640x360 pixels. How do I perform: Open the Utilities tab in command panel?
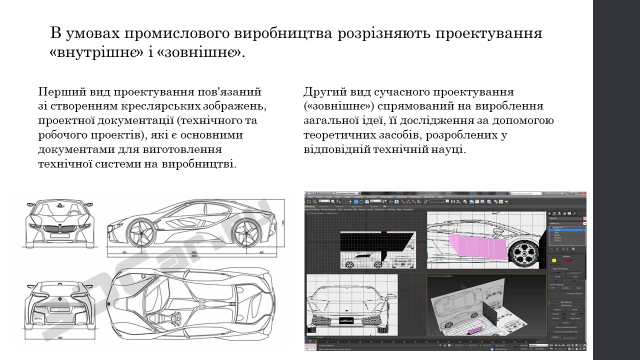pos(574,213)
